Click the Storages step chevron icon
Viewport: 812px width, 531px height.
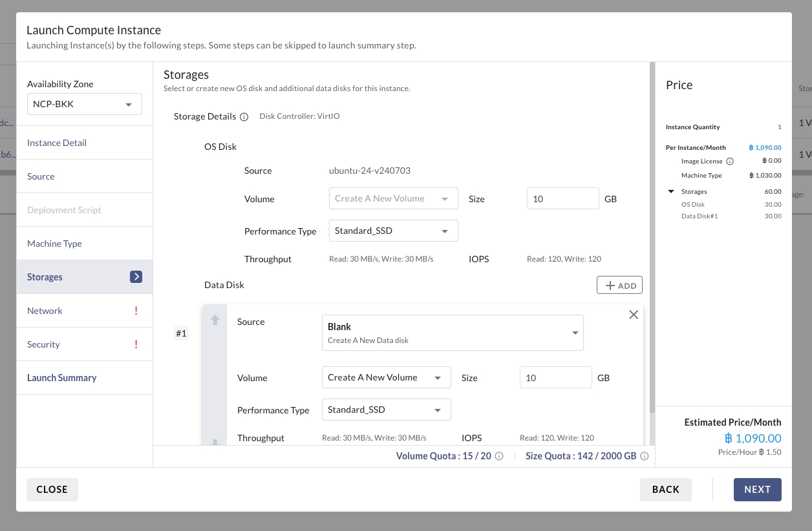136,277
